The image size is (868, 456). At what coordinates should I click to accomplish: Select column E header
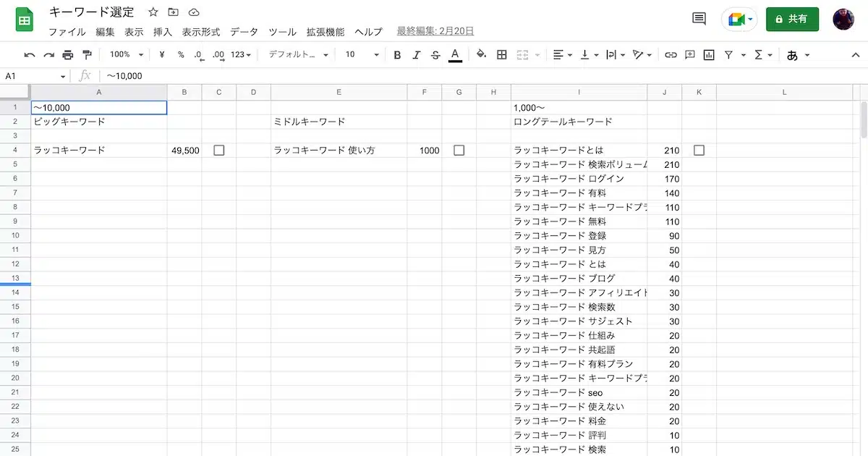click(x=339, y=92)
